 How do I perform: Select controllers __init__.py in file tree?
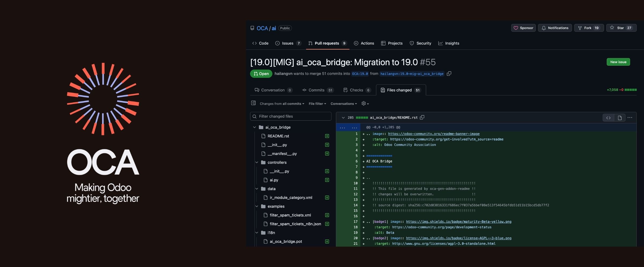pyautogui.click(x=279, y=171)
